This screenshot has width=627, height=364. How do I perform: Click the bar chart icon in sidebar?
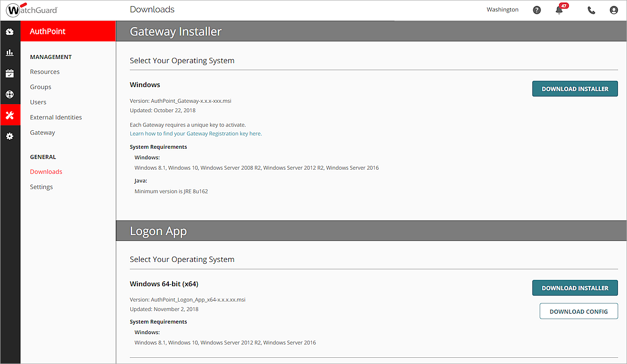tap(10, 53)
